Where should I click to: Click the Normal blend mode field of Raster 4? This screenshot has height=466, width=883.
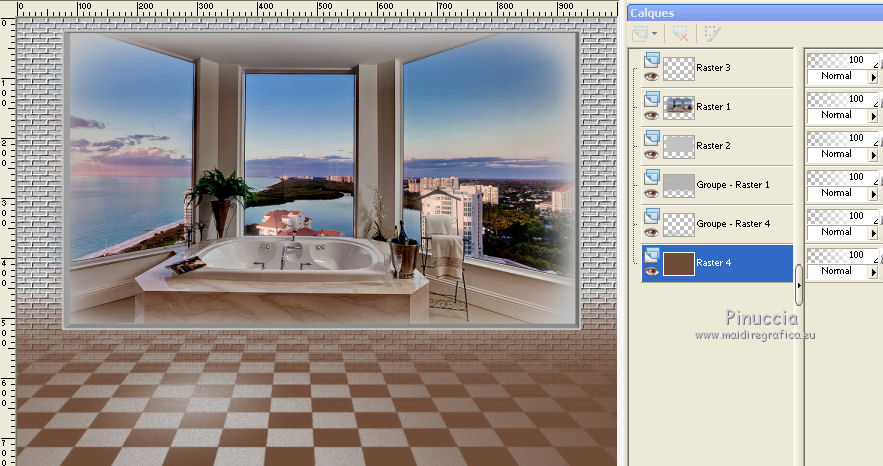click(837, 271)
